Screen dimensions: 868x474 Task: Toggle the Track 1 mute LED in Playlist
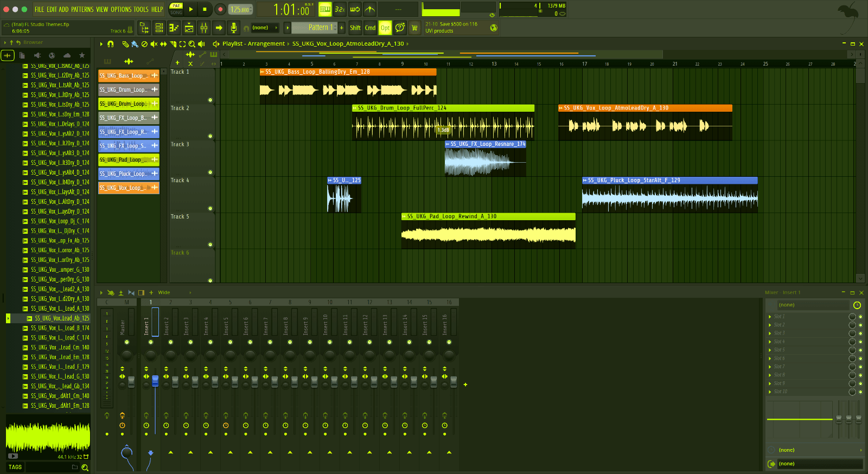pyautogui.click(x=210, y=100)
